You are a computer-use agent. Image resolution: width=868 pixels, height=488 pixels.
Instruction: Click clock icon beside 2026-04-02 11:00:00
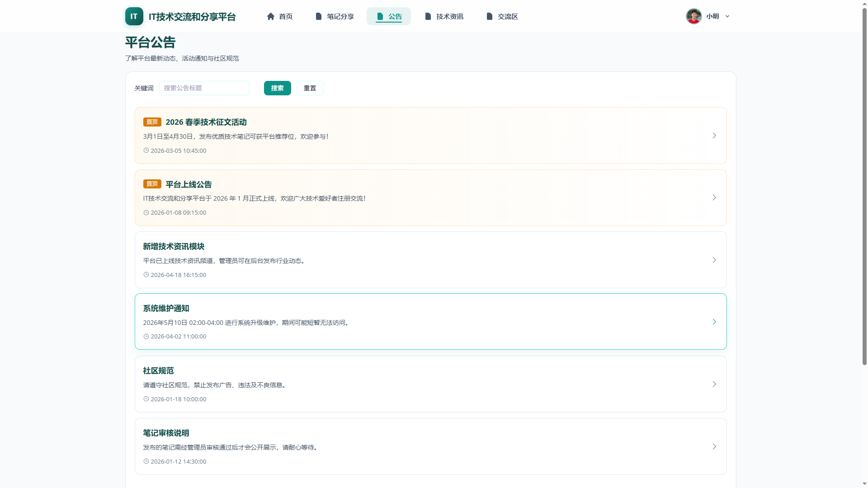point(146,336)
